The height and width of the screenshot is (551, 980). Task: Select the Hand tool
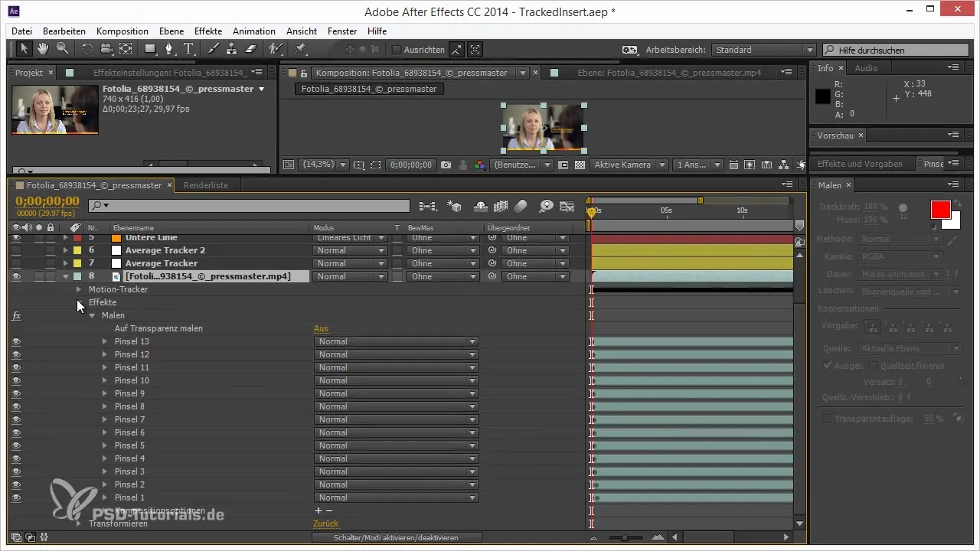click(44, 49)
